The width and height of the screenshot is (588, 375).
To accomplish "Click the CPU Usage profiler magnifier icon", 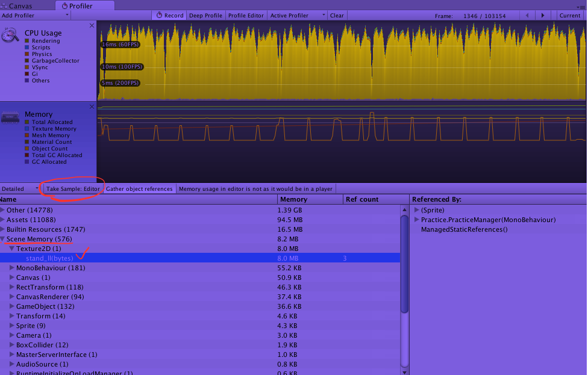I will pyautogui.click(x=10, y=36).
